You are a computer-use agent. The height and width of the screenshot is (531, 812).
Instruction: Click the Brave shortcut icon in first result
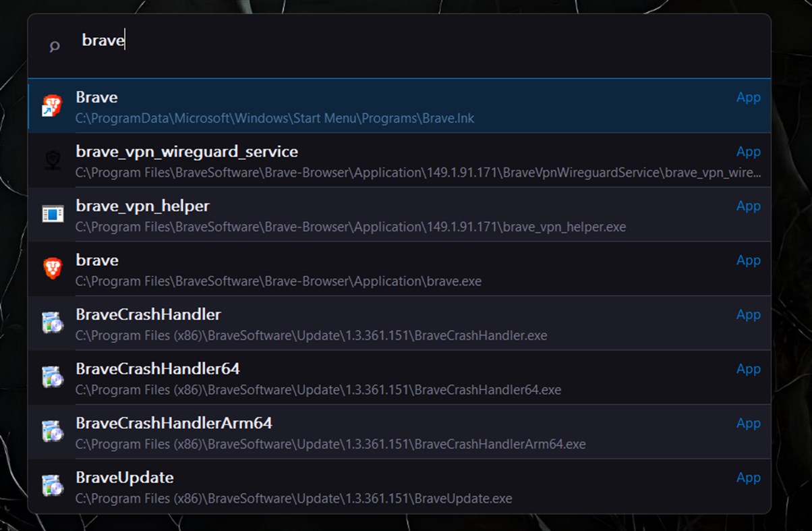click(x=52, y=106)
